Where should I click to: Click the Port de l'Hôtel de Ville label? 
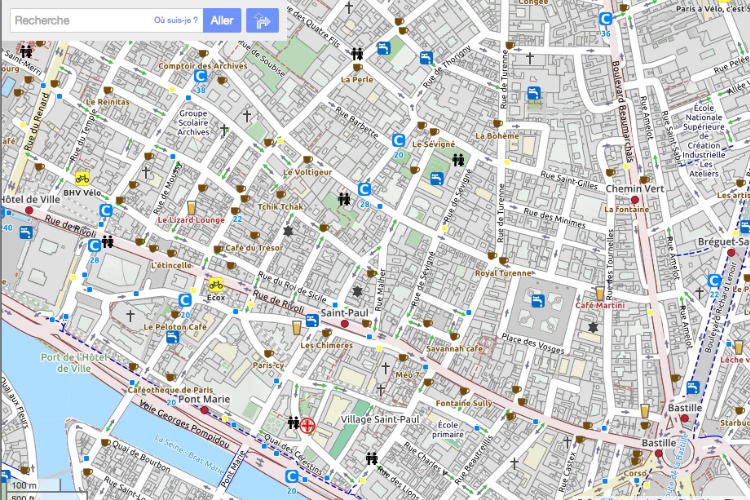pyautogui.click(x=74, y=363)
